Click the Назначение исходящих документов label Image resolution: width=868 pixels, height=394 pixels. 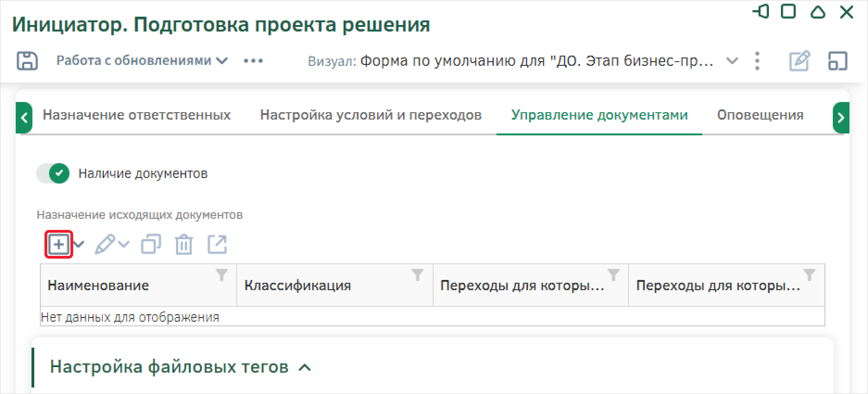pyautogui.click(x=139, y=215)
